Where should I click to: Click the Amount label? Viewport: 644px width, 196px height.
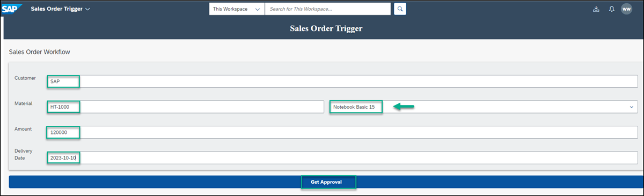coord(23,129)
